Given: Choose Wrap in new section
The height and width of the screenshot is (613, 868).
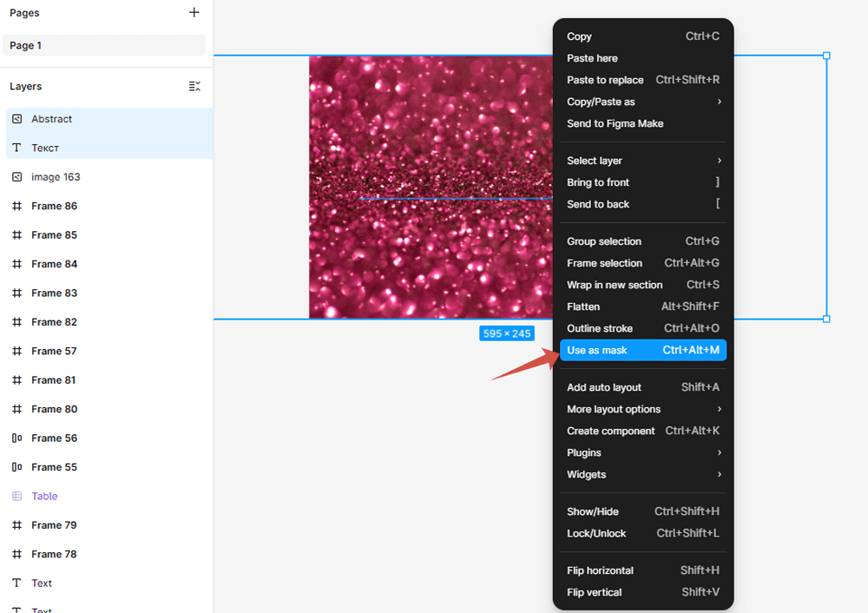Looking at the screenshot, I should coord(643,285).
